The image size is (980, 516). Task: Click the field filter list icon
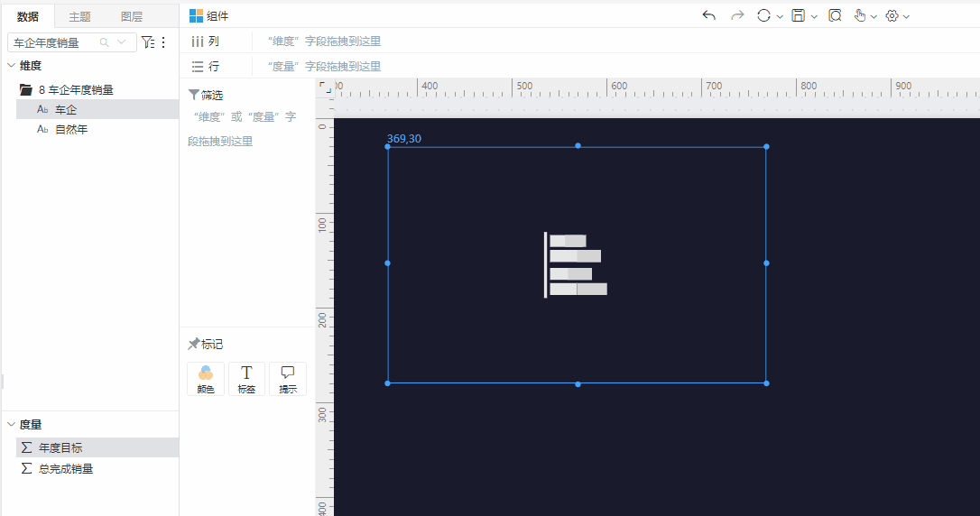tap(147, 41)
